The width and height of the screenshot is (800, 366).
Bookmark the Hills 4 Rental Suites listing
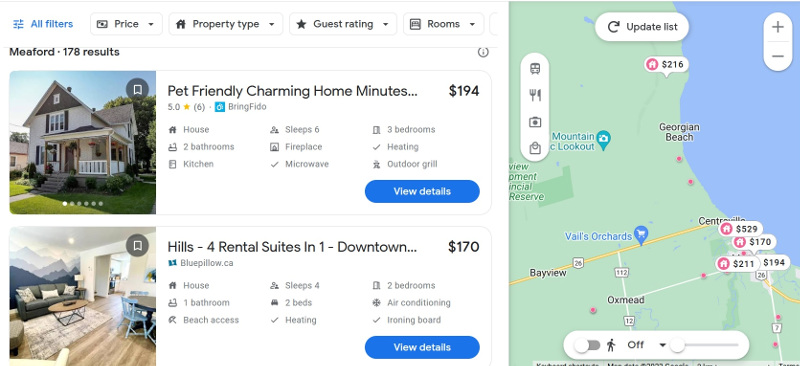pos(137,246)
